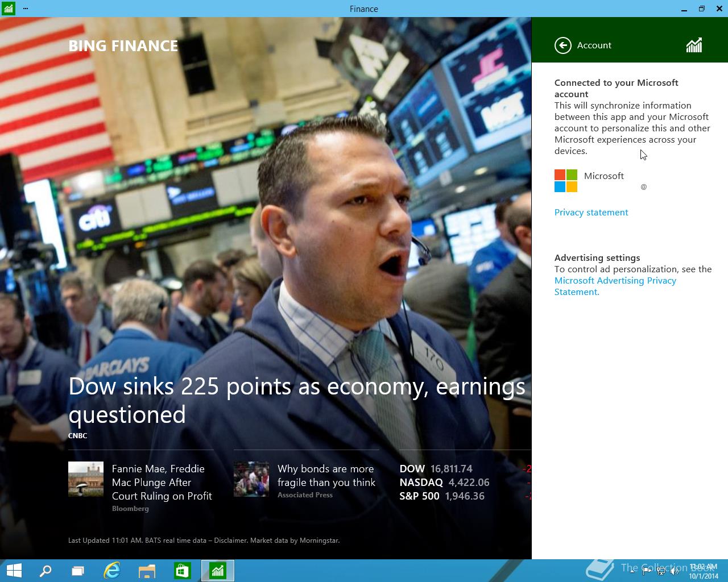Click the Microsoft logo in account panel

(566, 181)
